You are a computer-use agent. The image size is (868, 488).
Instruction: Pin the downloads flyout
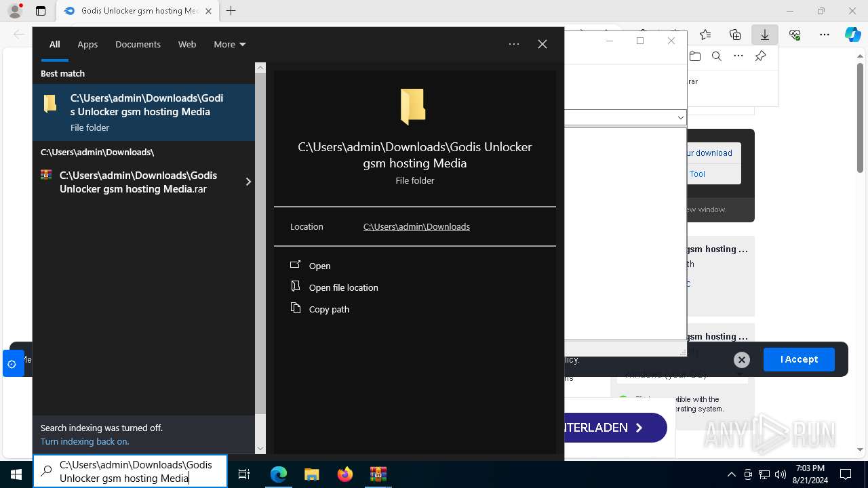pyautogui.click(x=760, y=56)
